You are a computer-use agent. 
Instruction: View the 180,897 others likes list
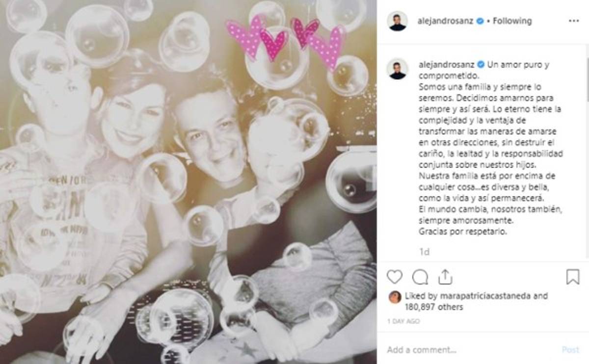[433, 307]
